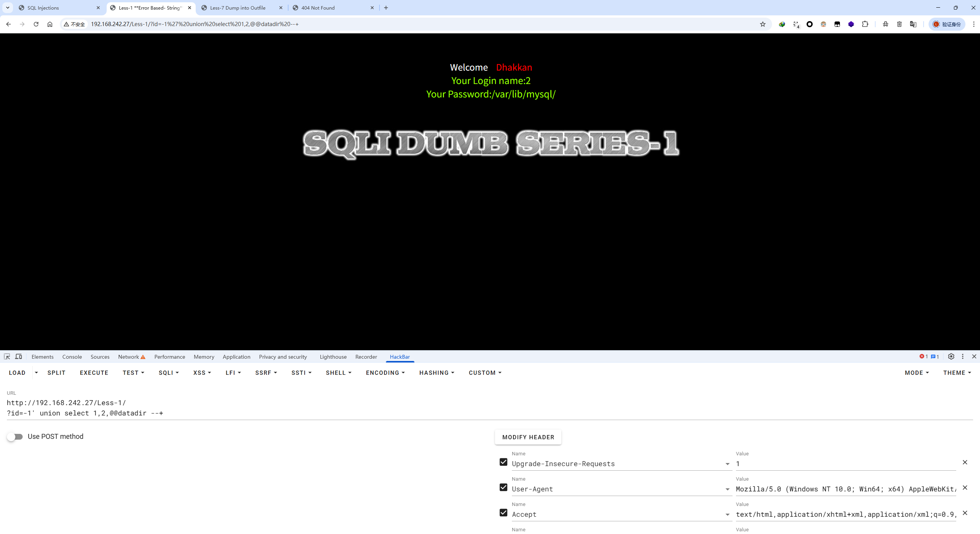The image size is (980, 534).
Task: Remove the User-Agent header row
Action: coord(965,488)
